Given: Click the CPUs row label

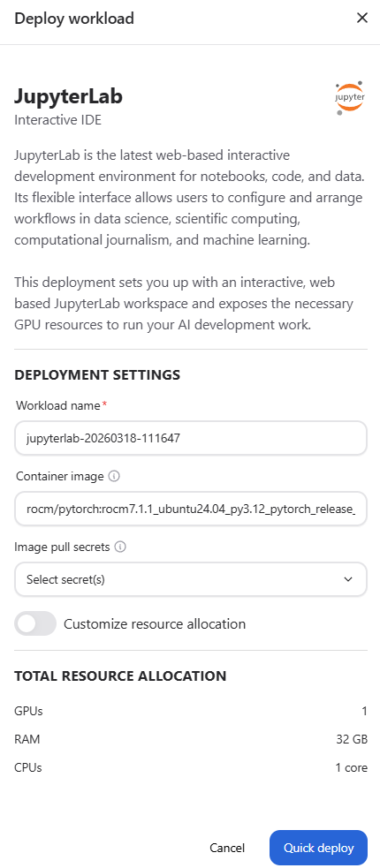Looking at the screenshot, I should pos(28,768).
